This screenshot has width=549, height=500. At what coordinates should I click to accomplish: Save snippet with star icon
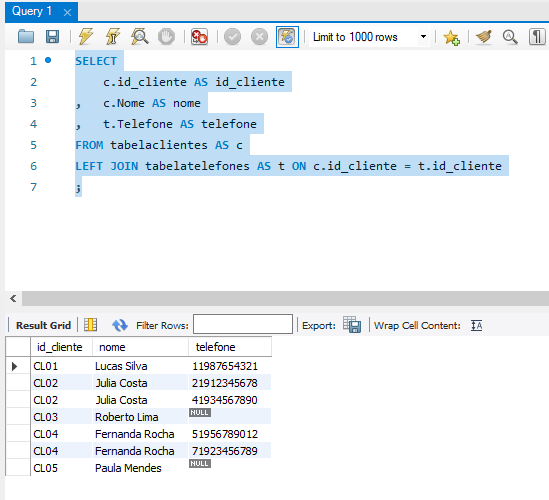451,37
